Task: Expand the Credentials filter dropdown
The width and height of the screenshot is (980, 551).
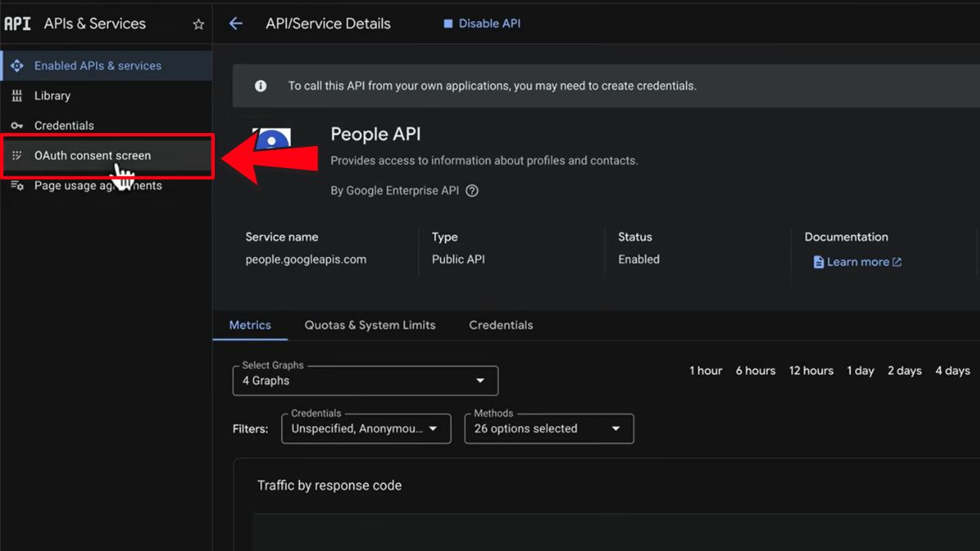Action: (x=366, y=429)
